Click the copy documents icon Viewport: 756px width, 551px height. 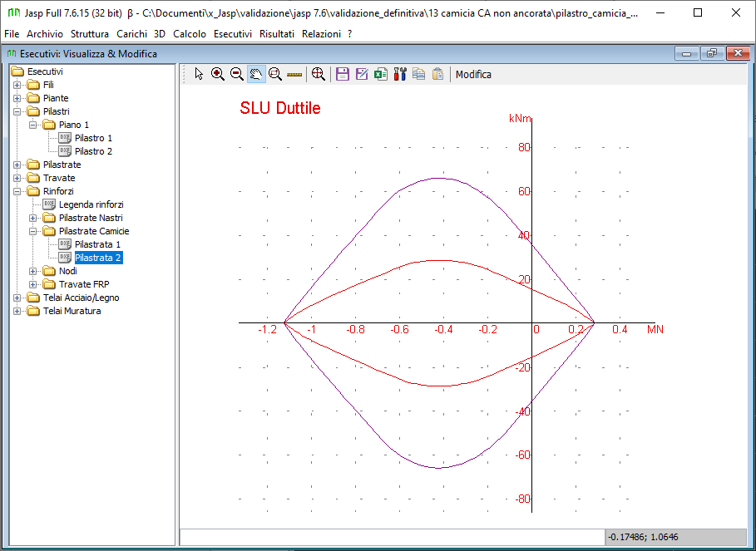coord(419,74)
